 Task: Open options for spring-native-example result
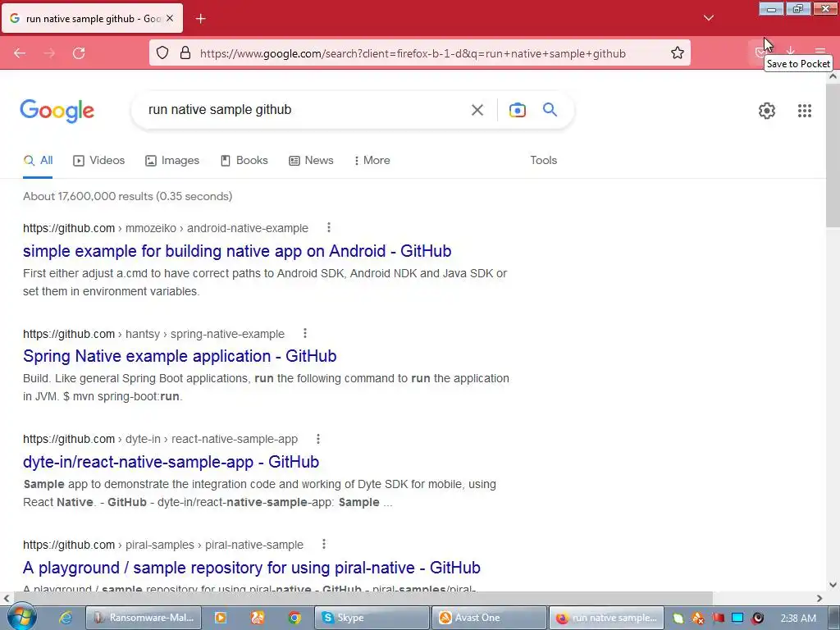[305, 333]
